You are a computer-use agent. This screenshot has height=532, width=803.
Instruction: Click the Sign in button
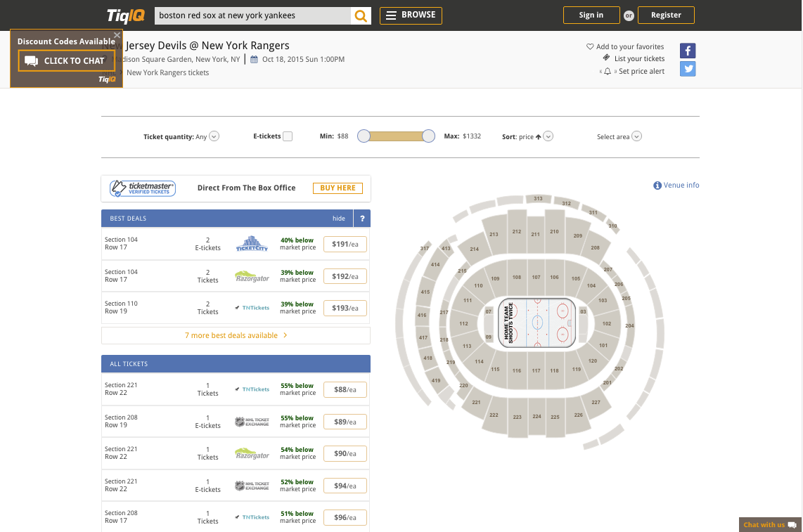tap(591, 15)
